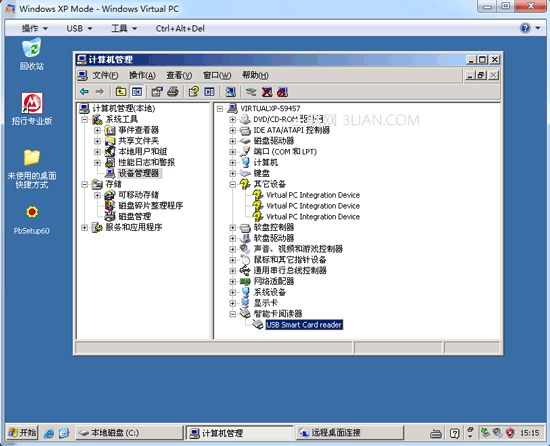The width and height of the screenshot is (550, 446).
Task: Expand the 事件查看器 node
Action: click(x=97, y=130)
